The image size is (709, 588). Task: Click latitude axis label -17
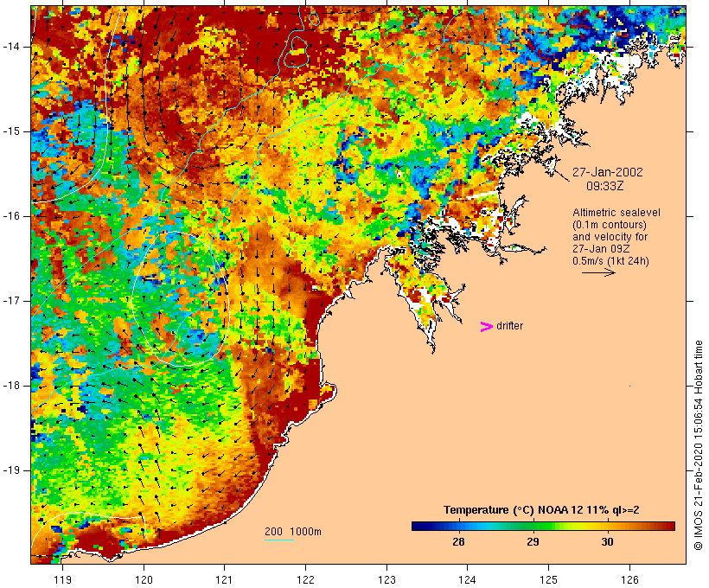coord(11,301)
